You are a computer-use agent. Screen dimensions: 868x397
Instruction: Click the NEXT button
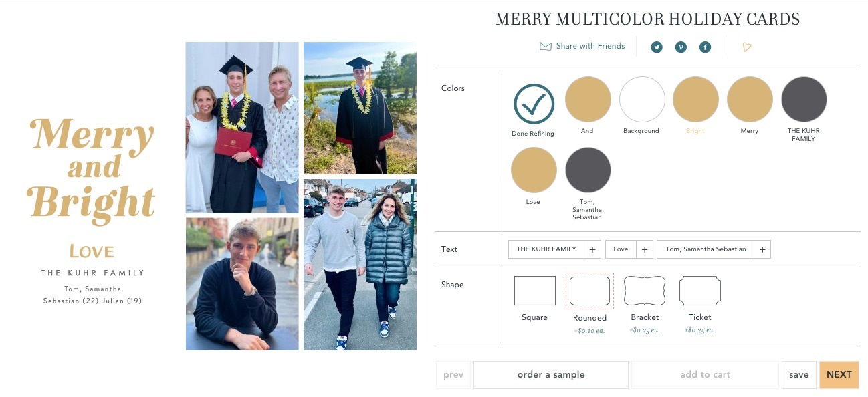(x=839, y=375)
